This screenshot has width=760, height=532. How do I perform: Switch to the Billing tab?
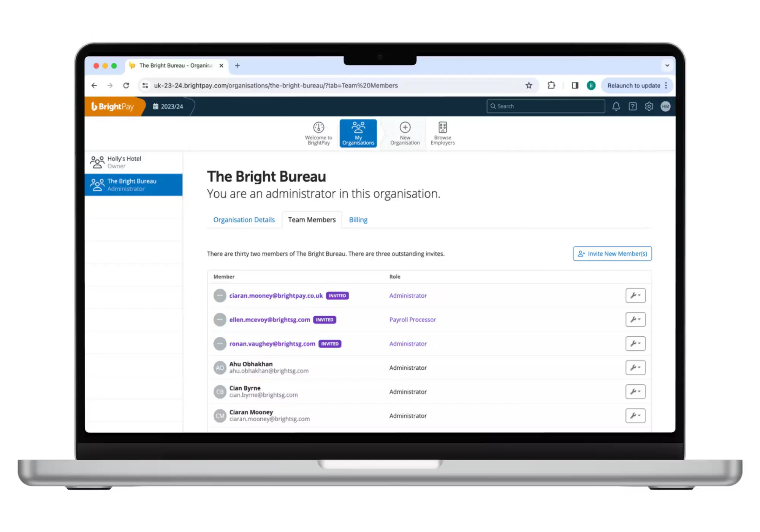coord(358,220)
